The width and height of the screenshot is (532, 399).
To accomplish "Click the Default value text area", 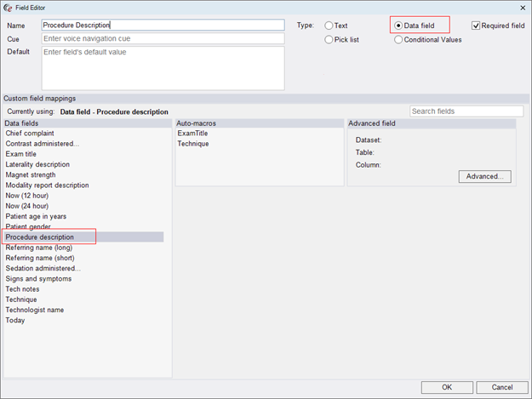I will (x=162, y=68).
